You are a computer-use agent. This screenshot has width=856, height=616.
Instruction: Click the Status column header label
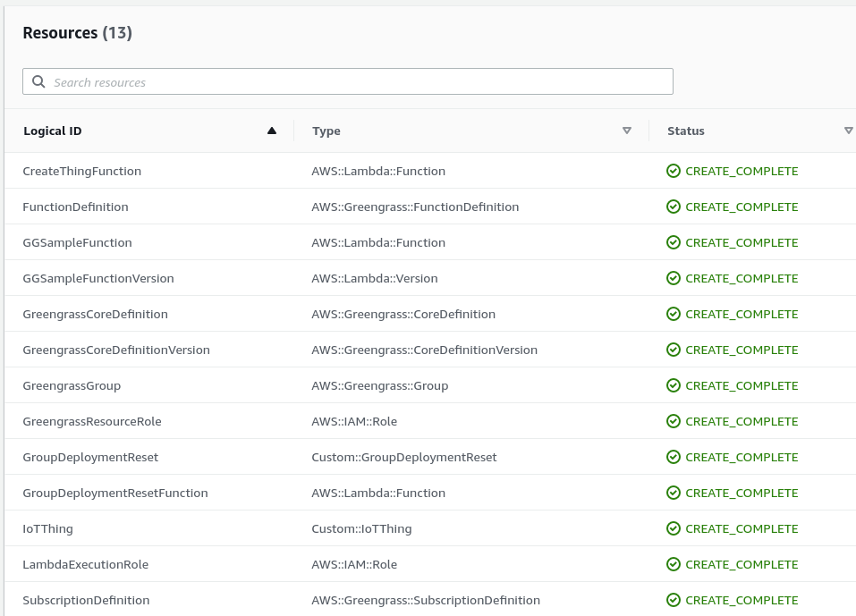click(x=686, y=131)
